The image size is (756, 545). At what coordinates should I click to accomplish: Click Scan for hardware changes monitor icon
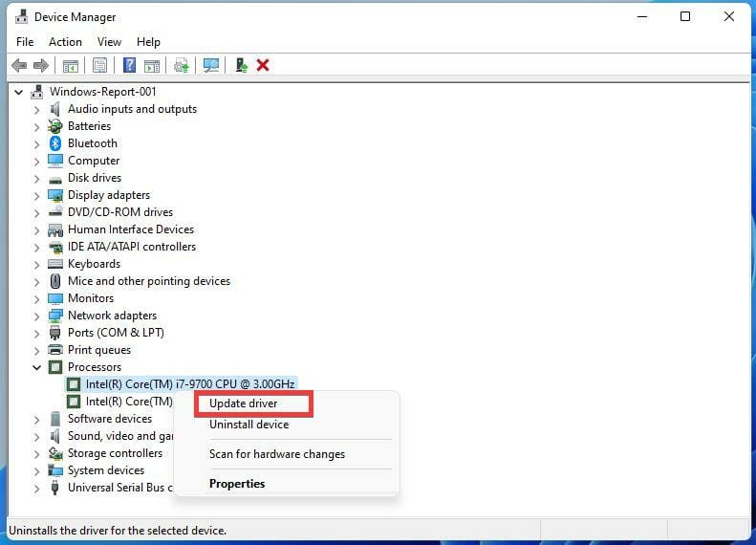pyautogui.click(x=210, y=65)
